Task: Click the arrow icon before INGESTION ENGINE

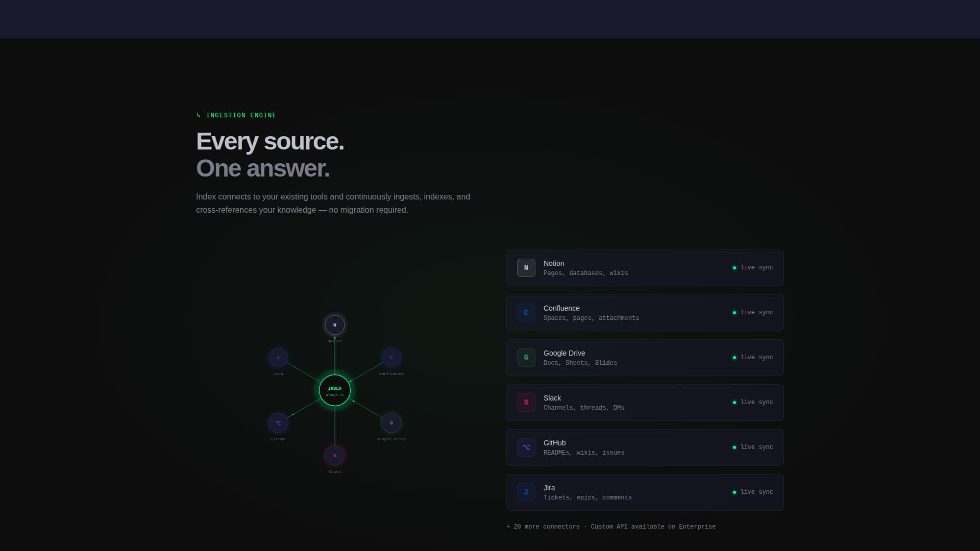Action: click(x=199, y=115)
